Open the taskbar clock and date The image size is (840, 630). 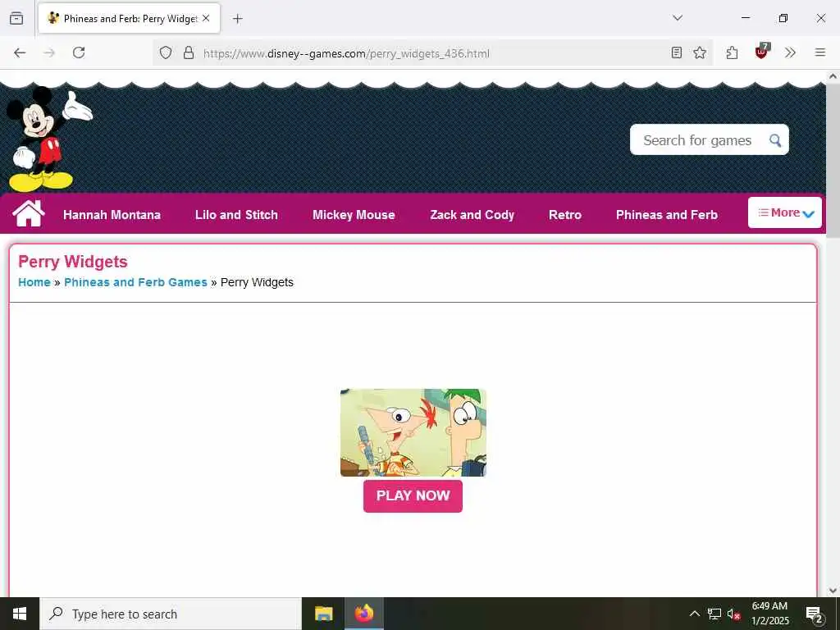coord(769,614)
